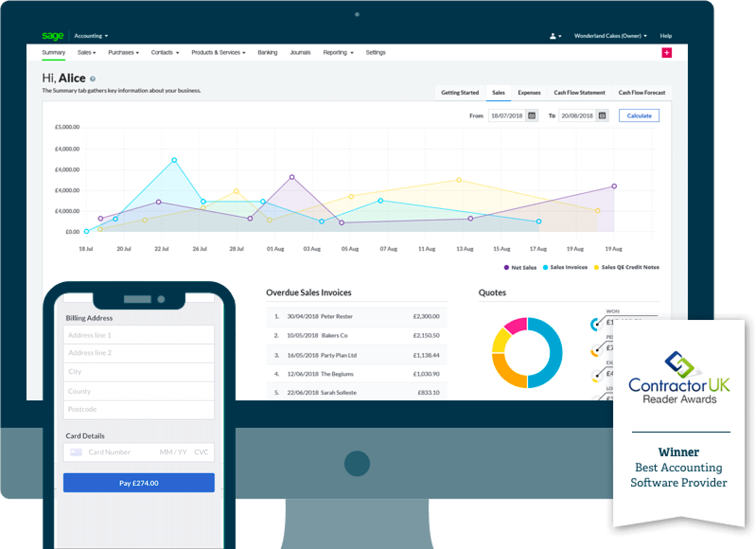Open the Wonderland Cakes (Owner) dropdown
The width and height of the screenshot is (756, 549).
coord(610,36)
